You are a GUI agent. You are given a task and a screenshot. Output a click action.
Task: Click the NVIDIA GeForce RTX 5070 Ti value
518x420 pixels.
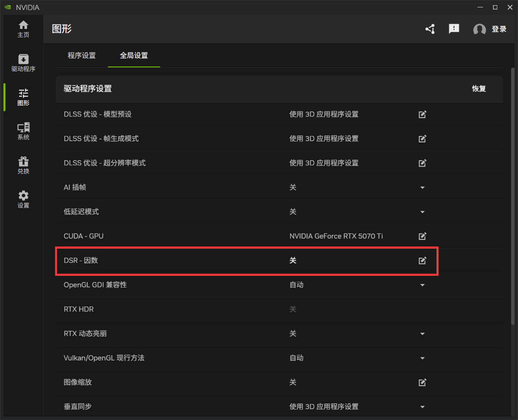[336, 236]
